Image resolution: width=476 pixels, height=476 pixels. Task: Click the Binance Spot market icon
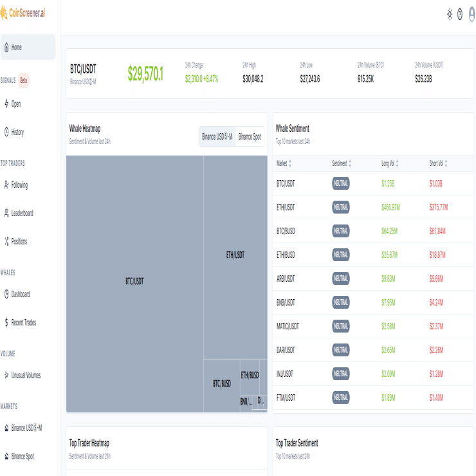pyautogui.click(x=6, y=456)
